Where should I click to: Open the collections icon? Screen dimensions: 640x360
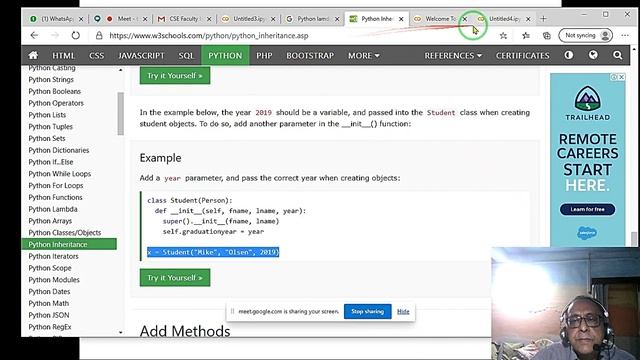tap(547, 36)
